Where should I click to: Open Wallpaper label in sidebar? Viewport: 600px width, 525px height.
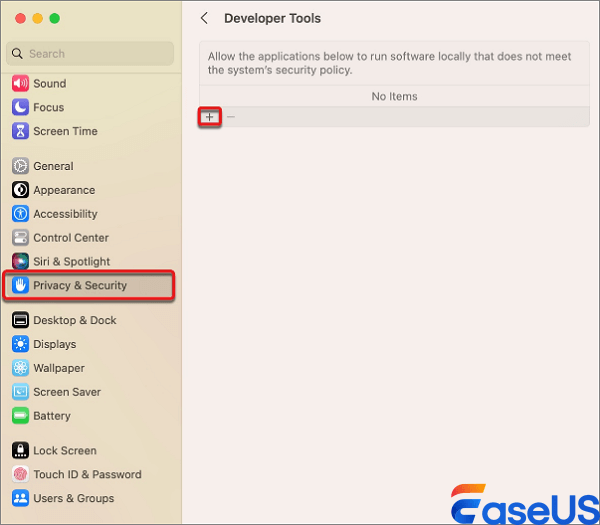pyautogui.click(x=59, y=368)
